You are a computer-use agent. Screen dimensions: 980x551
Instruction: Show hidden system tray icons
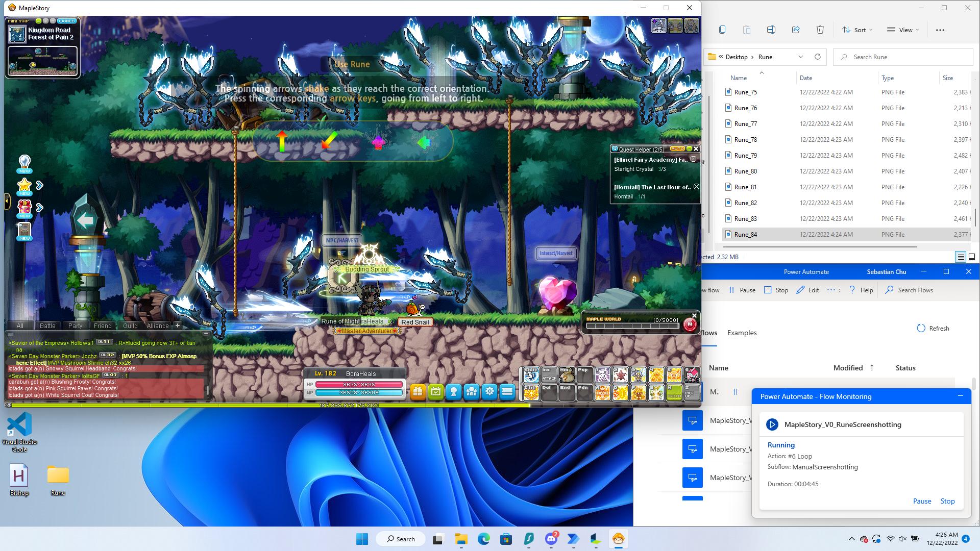click(x=851, y=539)
